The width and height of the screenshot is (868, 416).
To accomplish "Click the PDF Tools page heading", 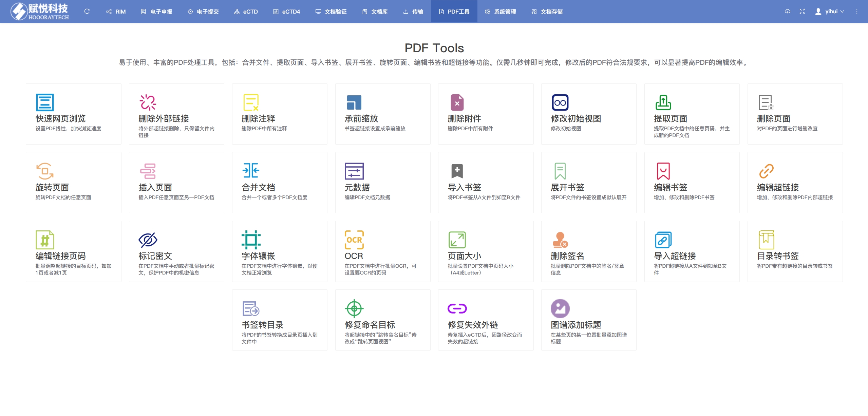I will tap(434, 48).
